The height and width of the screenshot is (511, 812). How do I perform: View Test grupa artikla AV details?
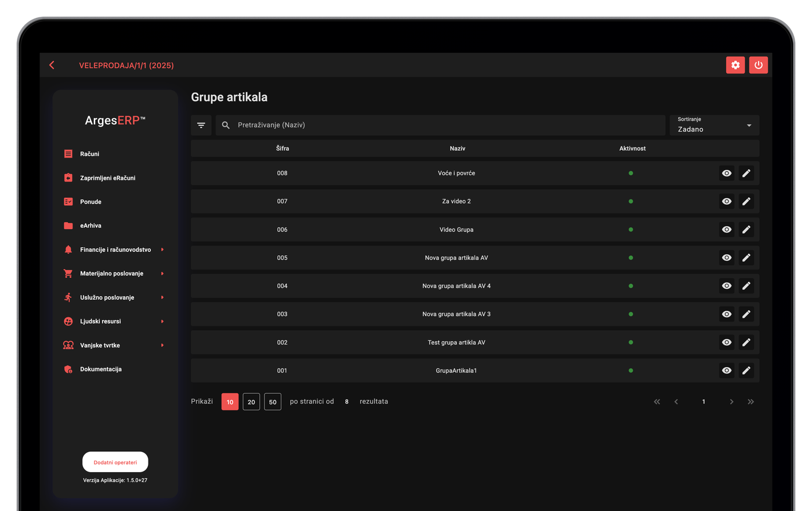[727, 342]
